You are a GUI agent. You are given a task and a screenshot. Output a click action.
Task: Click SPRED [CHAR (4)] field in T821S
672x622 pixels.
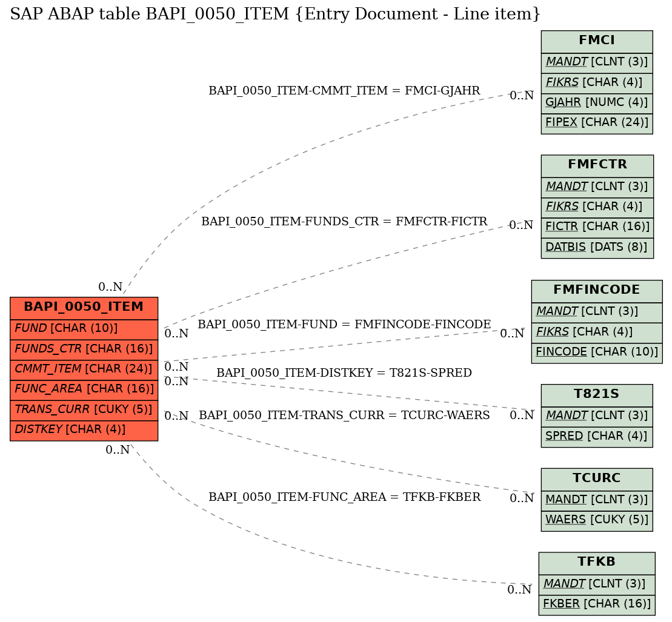tap(597, 437)
